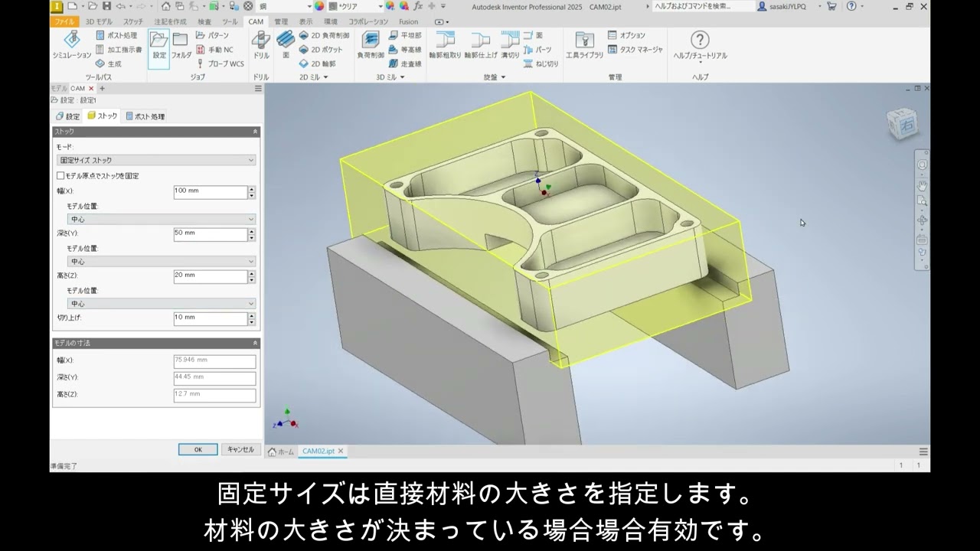
Task: Click the ViewCube in viewport
Action: (x=902, y=124)
